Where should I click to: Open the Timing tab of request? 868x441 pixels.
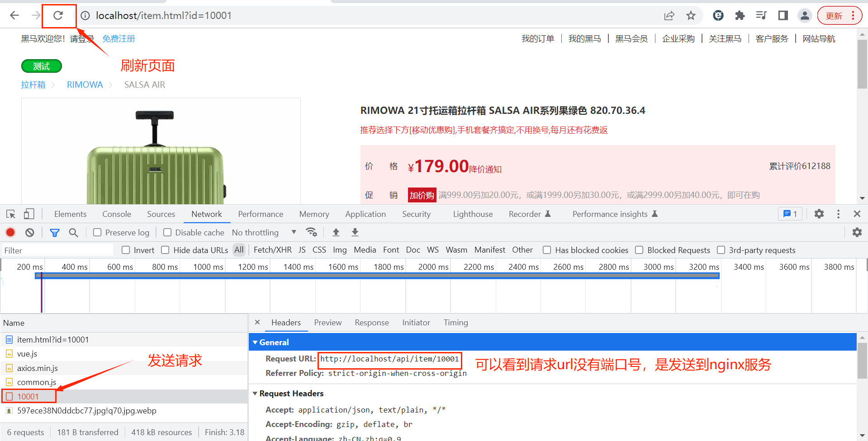pos(455,323)
